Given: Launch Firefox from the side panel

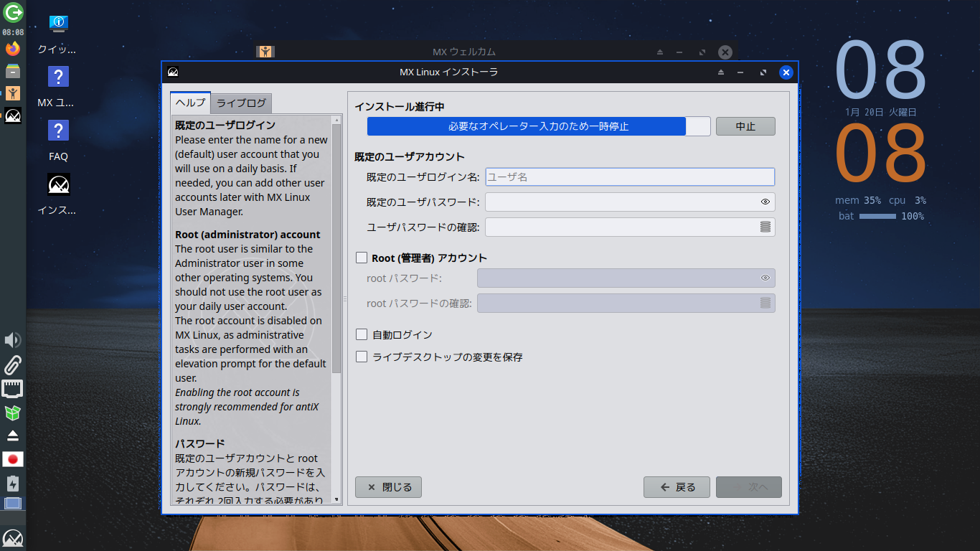Looking at the screenshot, I should [13, 49].
